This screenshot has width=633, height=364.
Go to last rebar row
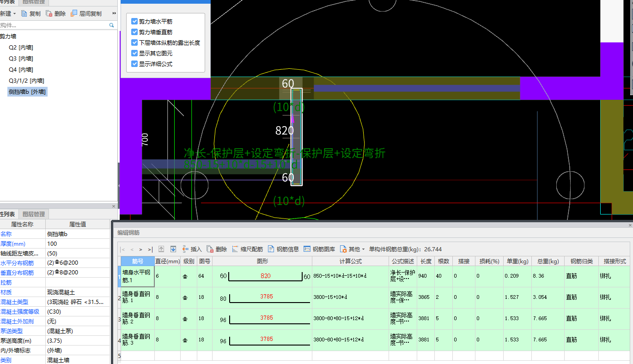pos(150,249)
